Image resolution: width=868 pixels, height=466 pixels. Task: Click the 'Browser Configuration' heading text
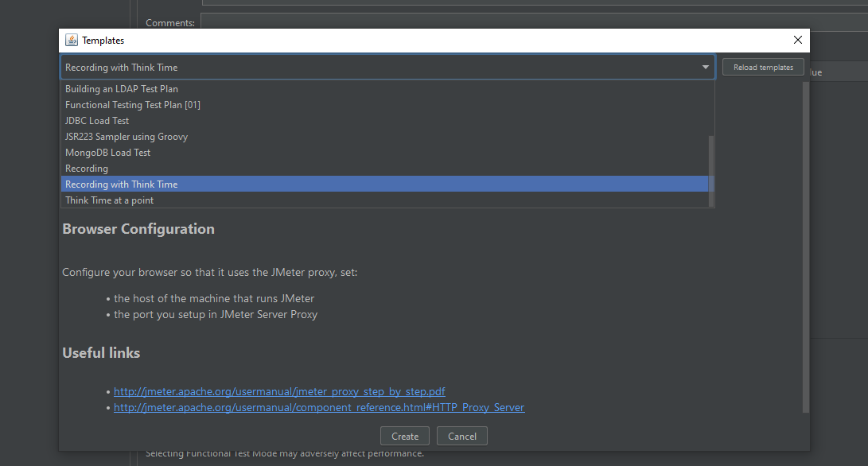pos(138,229)
